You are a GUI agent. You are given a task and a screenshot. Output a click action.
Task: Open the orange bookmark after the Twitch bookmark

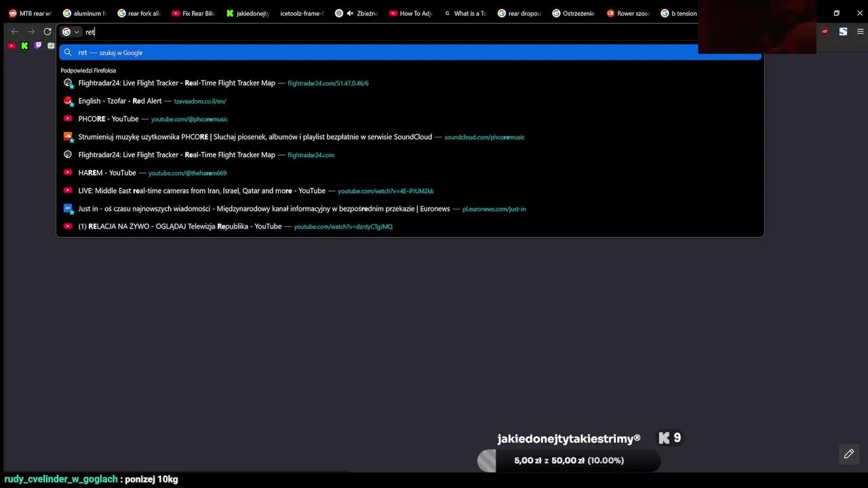click(x=51, y=45)
